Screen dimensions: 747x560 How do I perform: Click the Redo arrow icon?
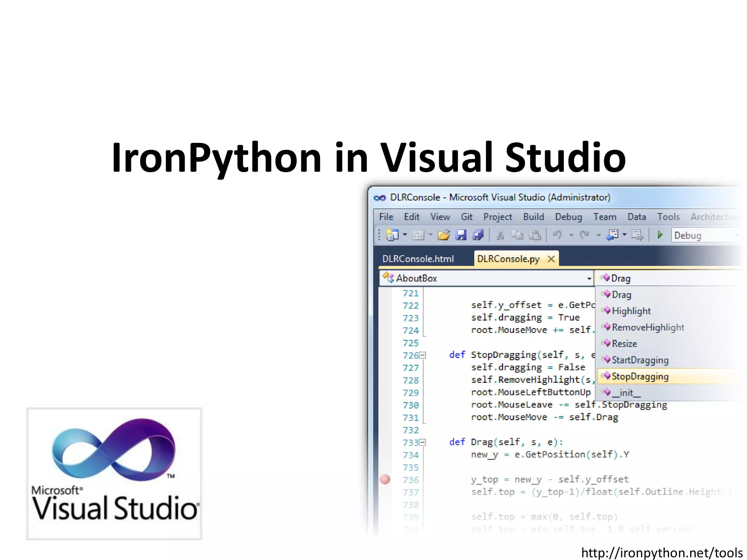coord(584,235)
